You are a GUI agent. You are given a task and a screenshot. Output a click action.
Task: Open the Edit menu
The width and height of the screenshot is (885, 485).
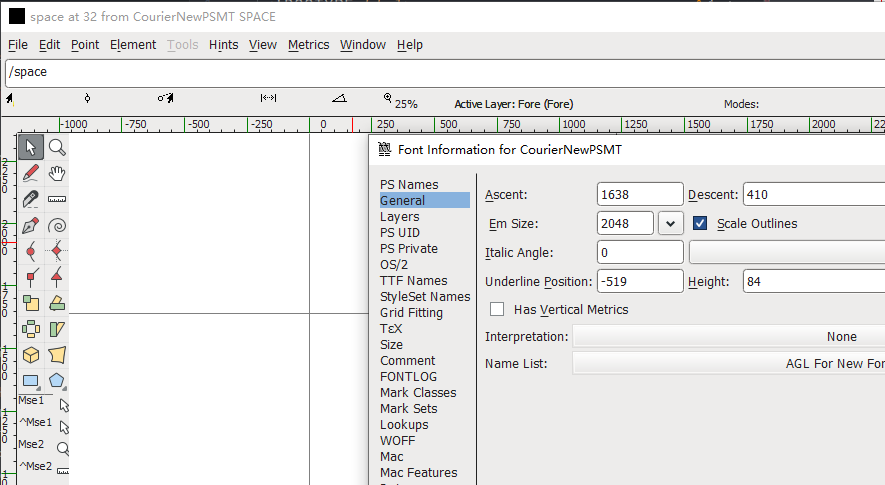(x=49, y=45)
